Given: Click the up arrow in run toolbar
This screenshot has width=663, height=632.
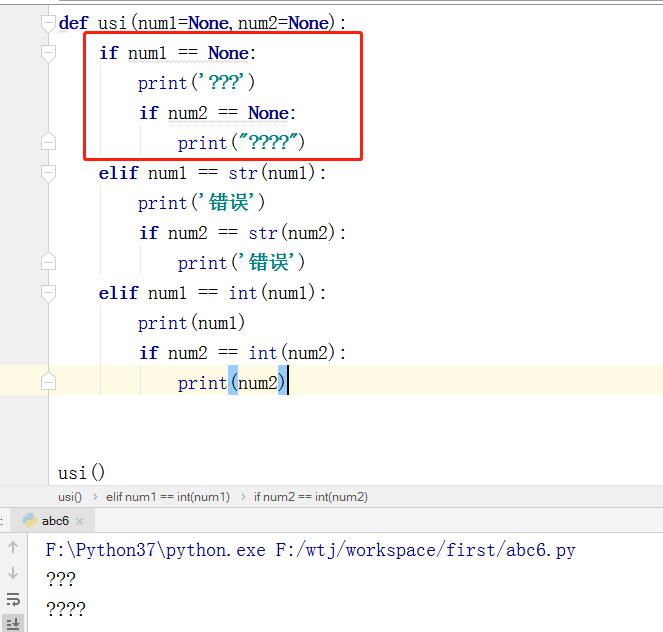Looking at the screenshot, I should point(13,547).
